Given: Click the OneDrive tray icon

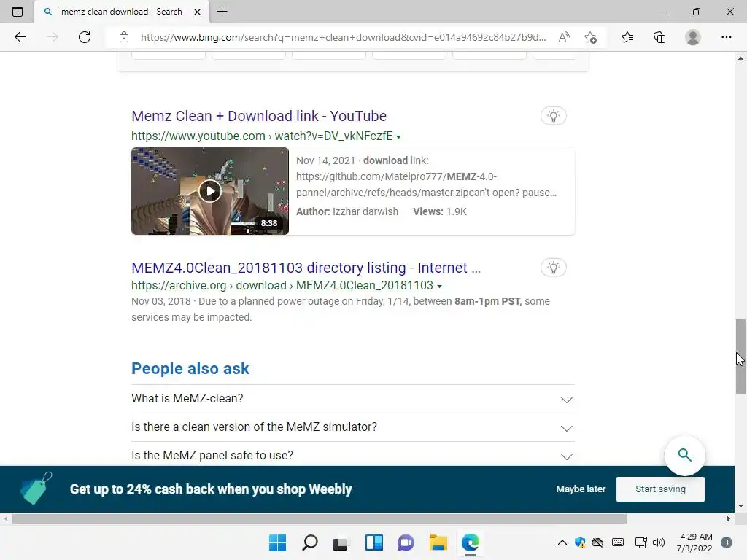Looking at the screenshot, I should tap(597, 542).
